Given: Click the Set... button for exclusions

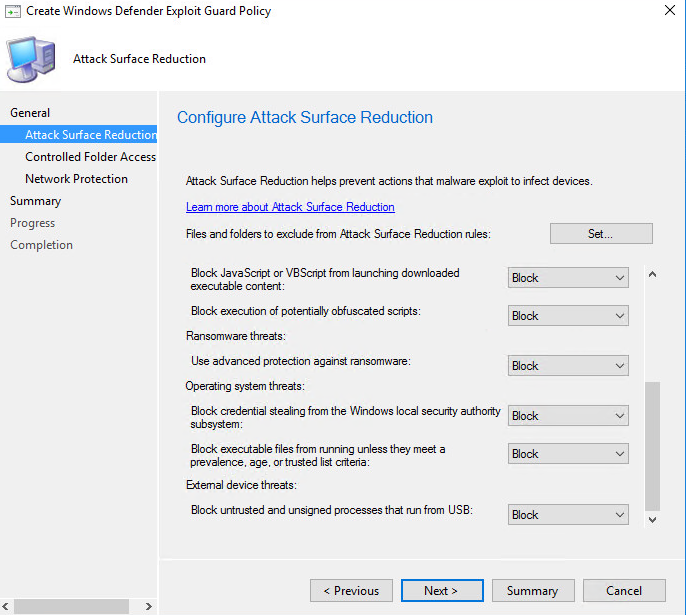Looking at the screenshot, I should tap(601, 234).
